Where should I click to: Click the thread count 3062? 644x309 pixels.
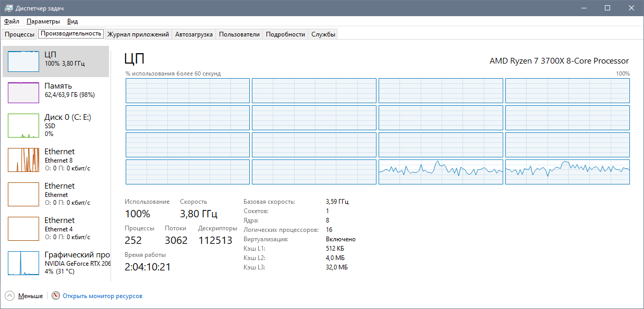coord(176,240)
